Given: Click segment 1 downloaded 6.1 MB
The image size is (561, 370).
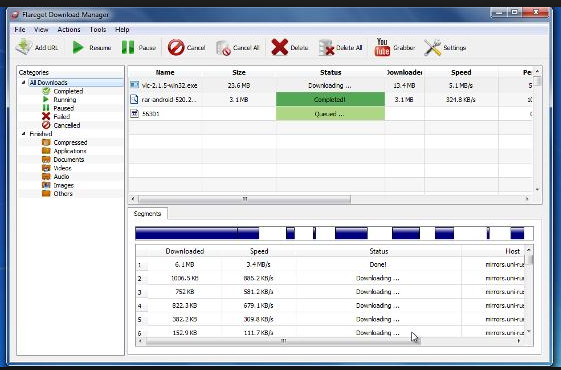Looking at the screenshot, I should tap(185, 264).
